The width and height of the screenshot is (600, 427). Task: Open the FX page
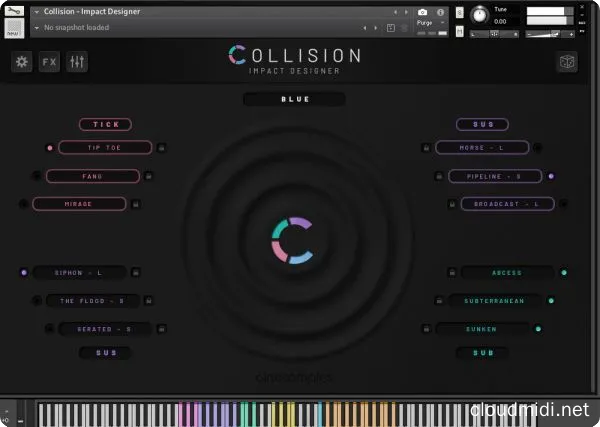[49, 62]
